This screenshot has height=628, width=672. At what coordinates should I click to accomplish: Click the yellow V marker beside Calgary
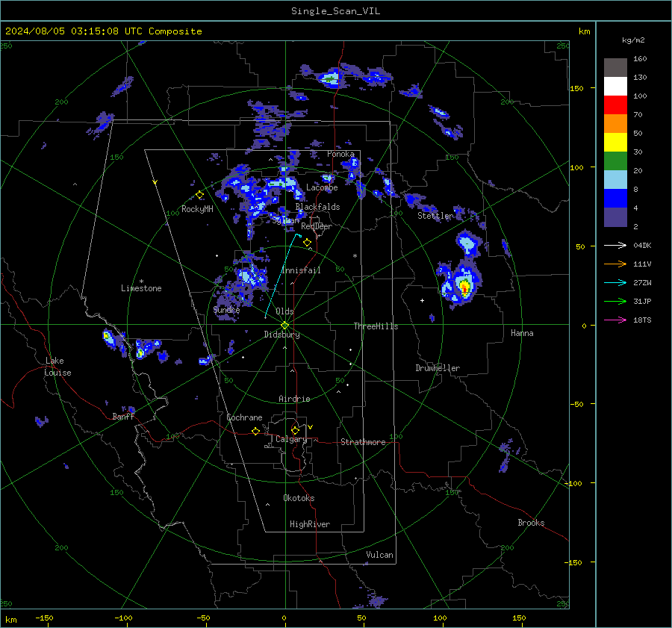[x=310, y=427]
